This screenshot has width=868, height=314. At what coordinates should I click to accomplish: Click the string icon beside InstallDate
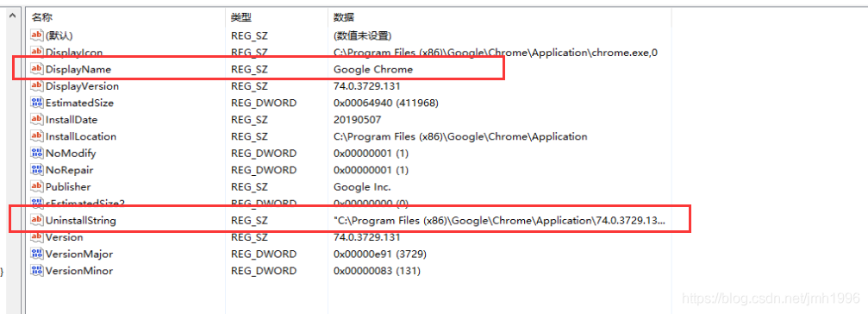tap(36, 120)
